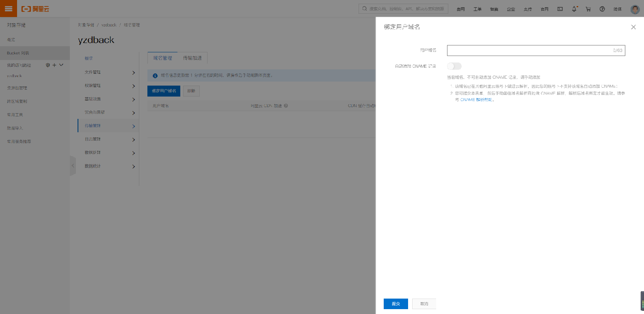
Task: Click the blue 提交 button
Action: click(x=396, y=304)
